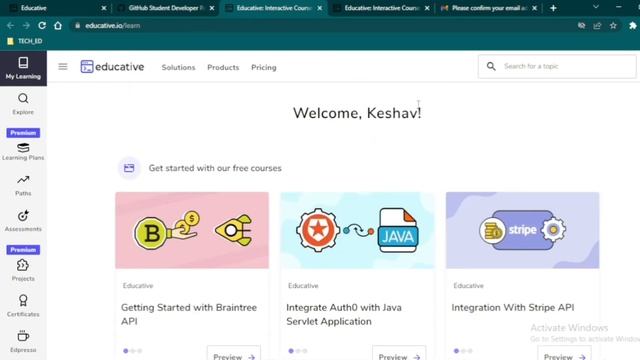
Task: Preview Integration With Stripe API course
Action: coord(564,354)
